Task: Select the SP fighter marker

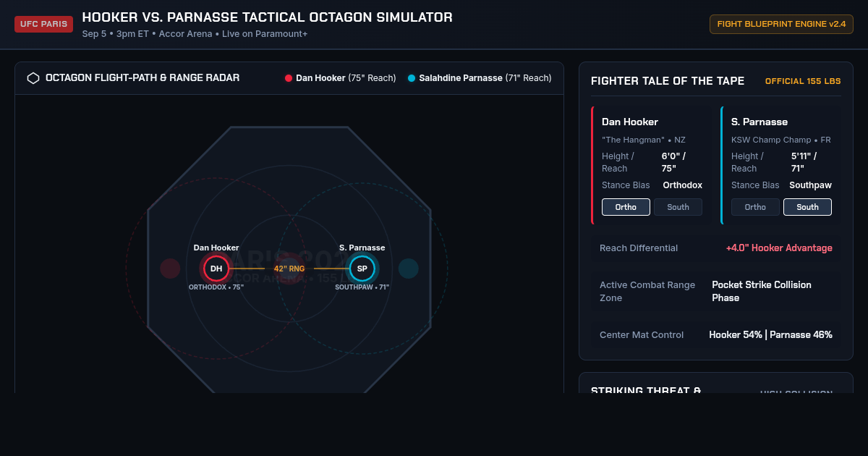Action: pyautogui.click(x=362, y=269)
